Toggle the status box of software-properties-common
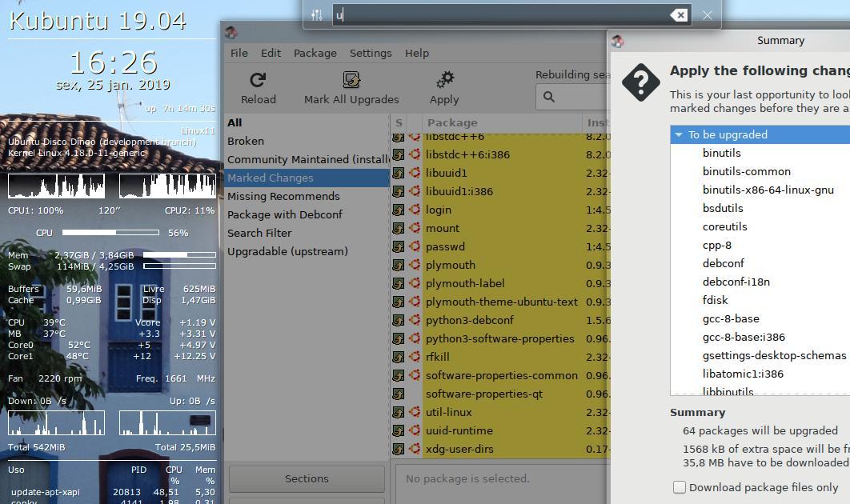 pos(399,375)
